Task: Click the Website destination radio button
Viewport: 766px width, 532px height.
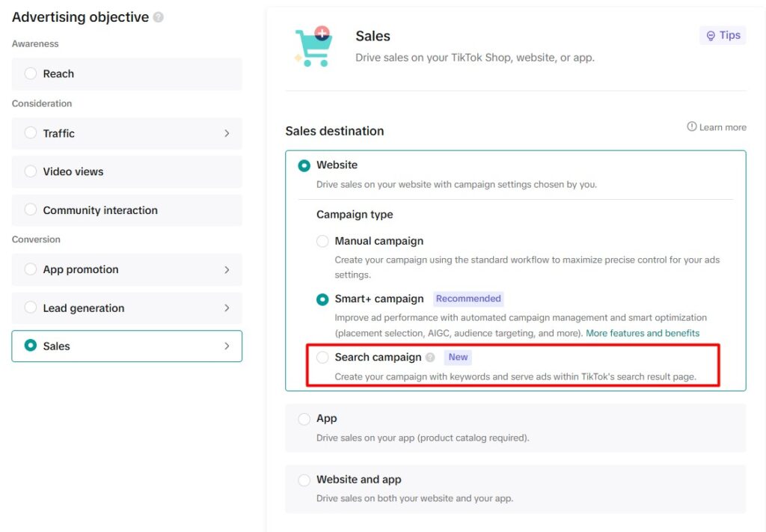Action: 304,165
